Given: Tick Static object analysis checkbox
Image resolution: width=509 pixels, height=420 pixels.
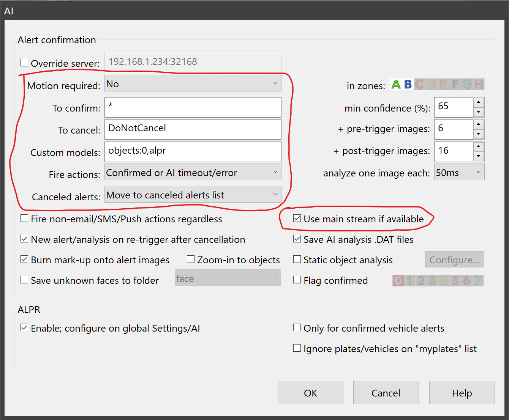Looking at the screenshot, I should tap(297, 260).
